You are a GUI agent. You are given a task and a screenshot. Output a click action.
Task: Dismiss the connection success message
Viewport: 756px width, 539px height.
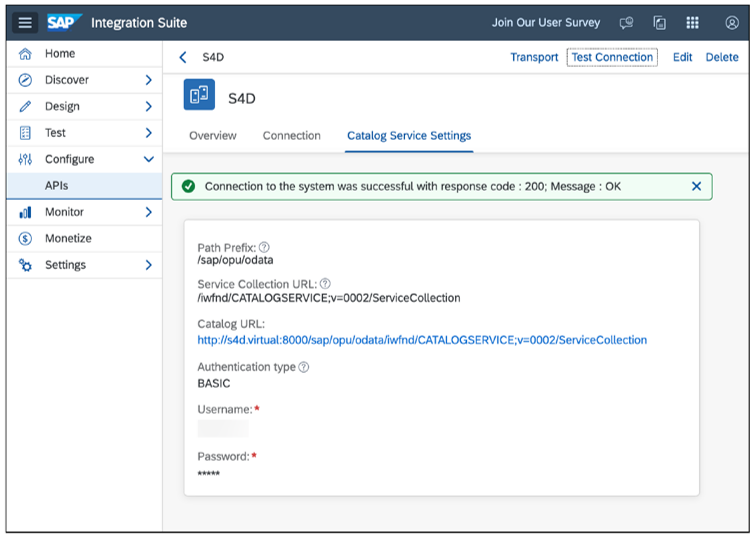696,186
